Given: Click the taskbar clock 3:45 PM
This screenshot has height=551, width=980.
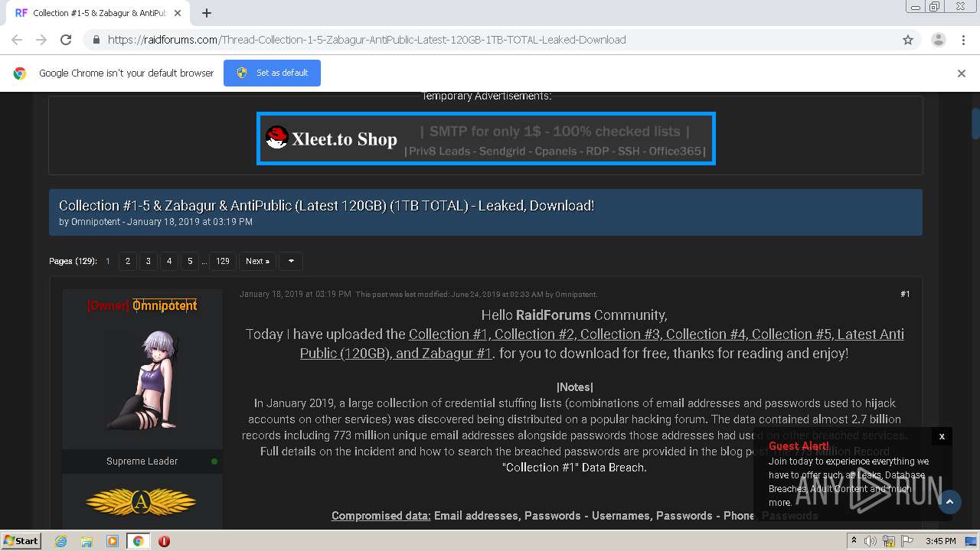Looking at the screenshot, I should point(941,541).
